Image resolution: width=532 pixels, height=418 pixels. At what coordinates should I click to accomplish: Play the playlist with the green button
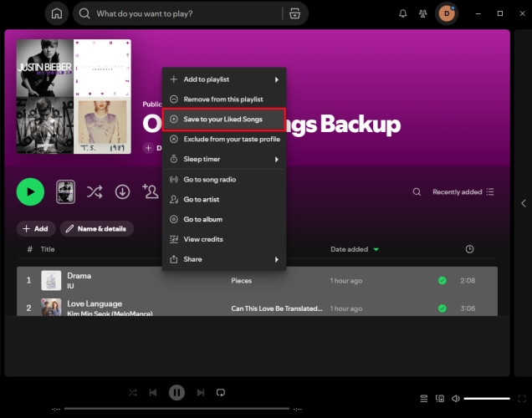point(31,192)
